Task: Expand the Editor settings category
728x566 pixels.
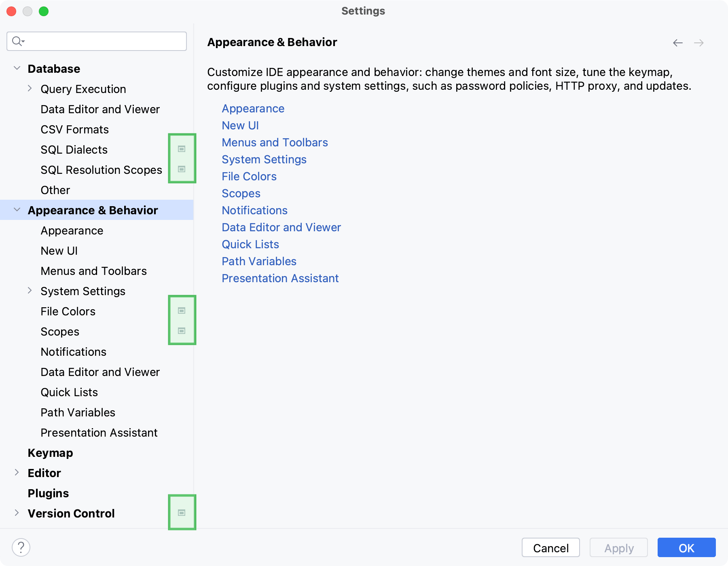Action: click(x=17, y=473)
